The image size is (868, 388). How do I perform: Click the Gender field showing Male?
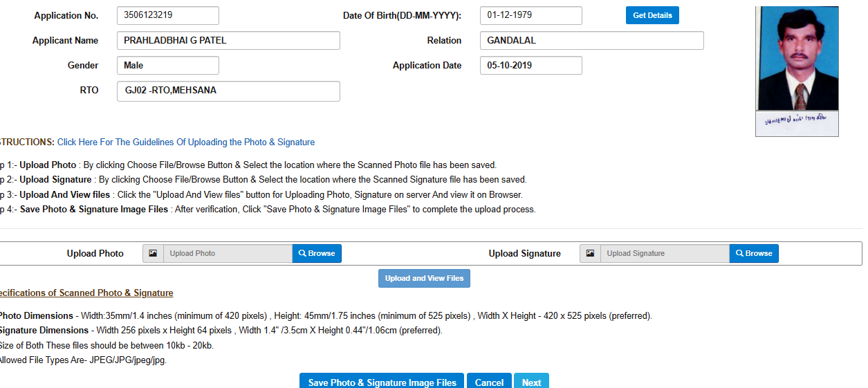pyautogui.click(x=168, y=65)
